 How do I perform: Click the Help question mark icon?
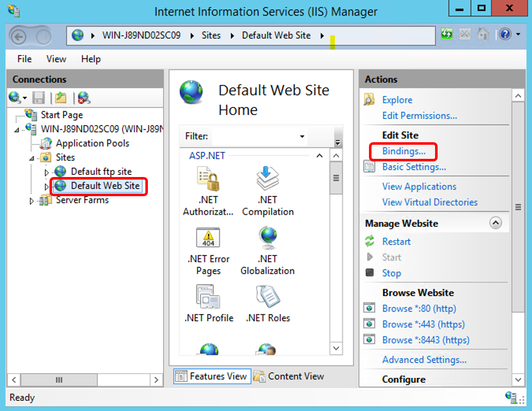coord(505,35)
